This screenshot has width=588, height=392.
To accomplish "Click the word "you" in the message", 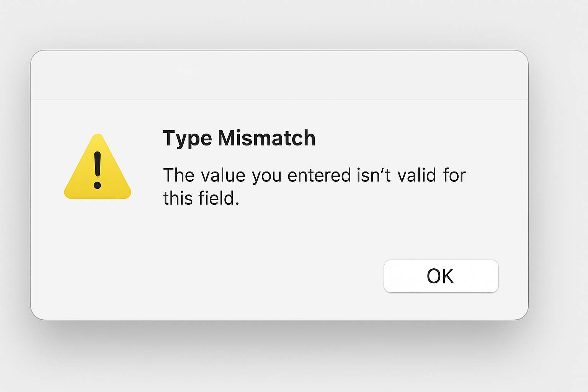I will pyautogui.click(x=267, y=176).
